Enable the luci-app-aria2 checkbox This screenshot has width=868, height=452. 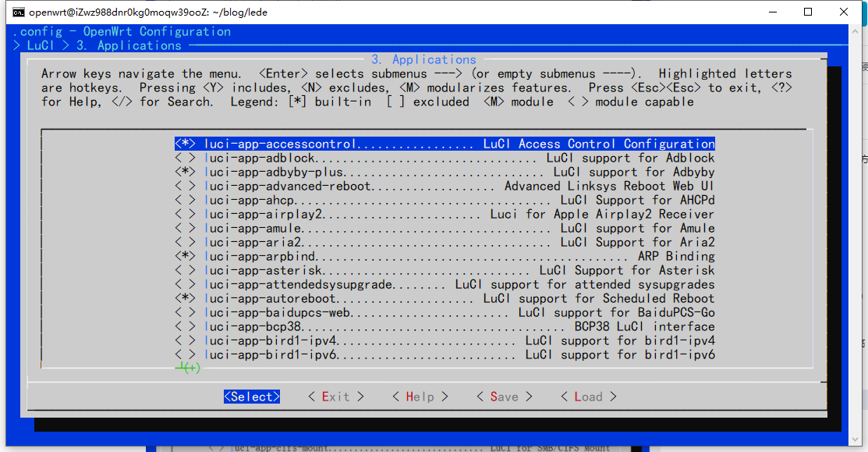(x=185, y=242)
